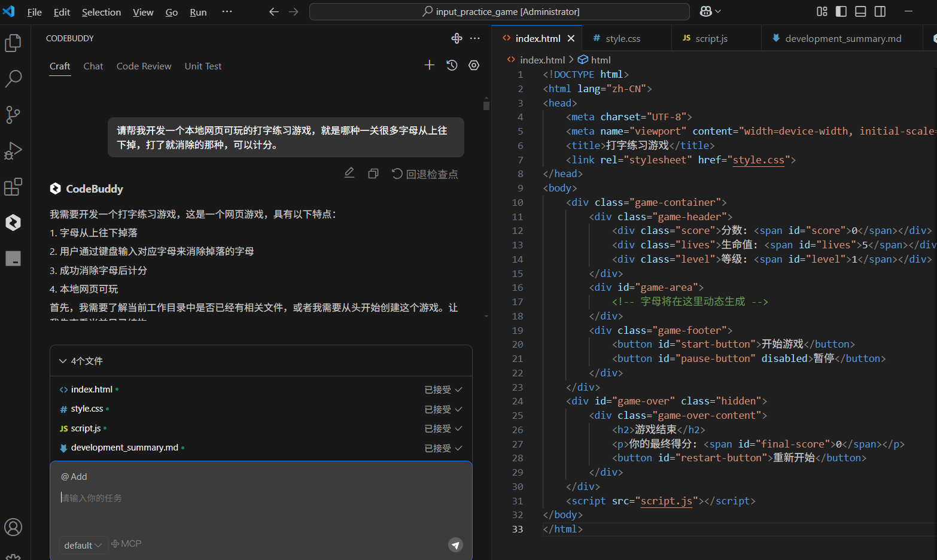The width and height of the screenshot is (937, 560).
Task: Open Source Control view
Action: pos(13,114)
